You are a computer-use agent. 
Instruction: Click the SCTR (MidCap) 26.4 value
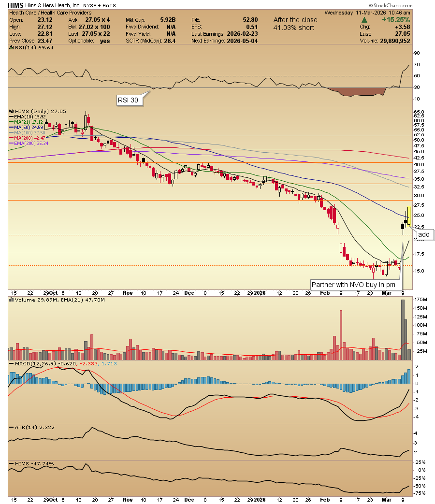tap(170, 41)
